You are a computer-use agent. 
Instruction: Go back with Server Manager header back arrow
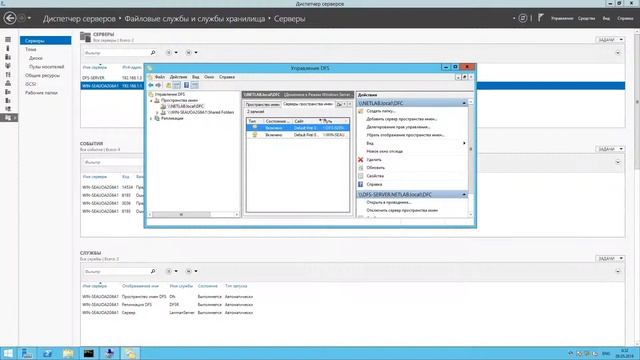[x=10, y=18]
